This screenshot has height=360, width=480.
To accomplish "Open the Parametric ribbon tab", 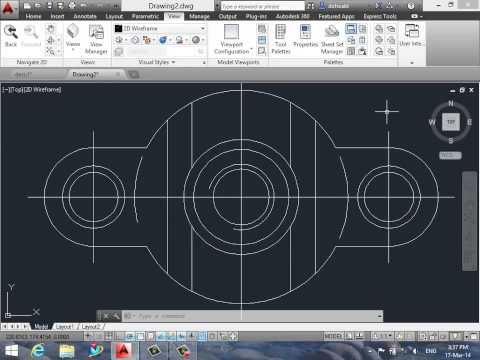I will pos(145,16).
